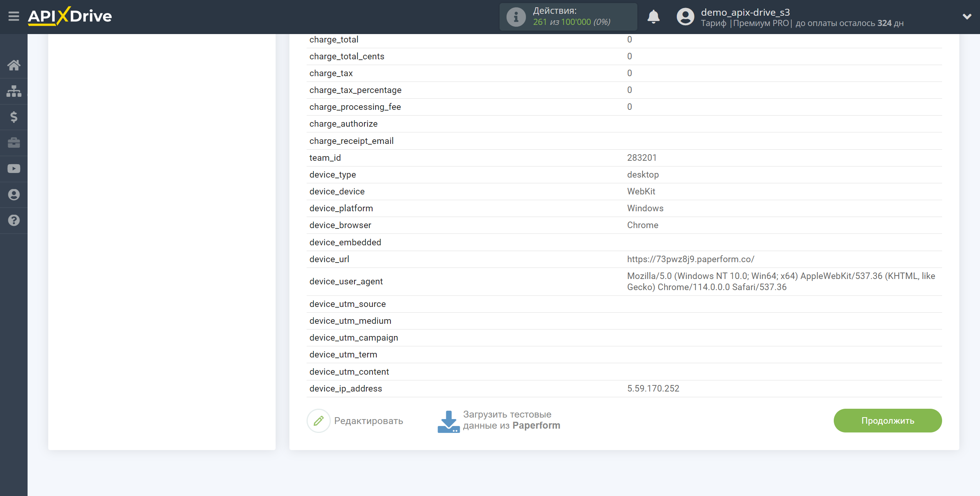Click the device_embedded field label
Image resolution: width=980 pixels, height=496 pixels.
click(x=345, y=242)
